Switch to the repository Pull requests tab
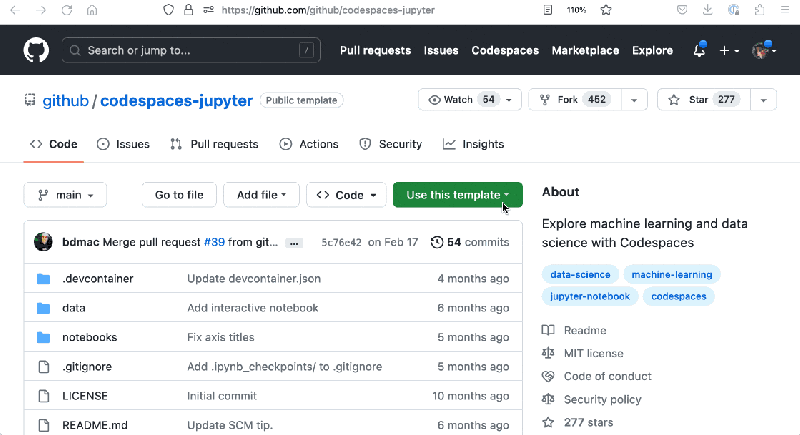The image size is (800, 435). coord(214,144)
